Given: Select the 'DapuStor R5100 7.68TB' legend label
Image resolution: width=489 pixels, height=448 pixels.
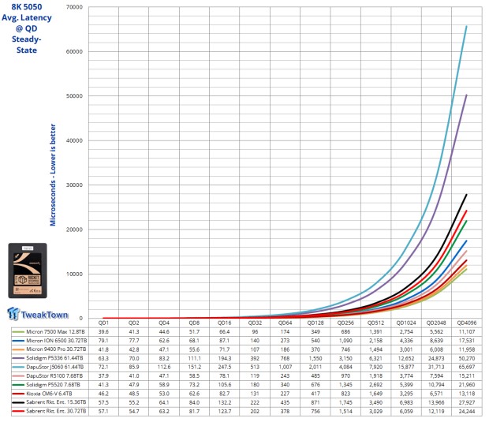Looking at the screenshot, I should tap(54, 376).
